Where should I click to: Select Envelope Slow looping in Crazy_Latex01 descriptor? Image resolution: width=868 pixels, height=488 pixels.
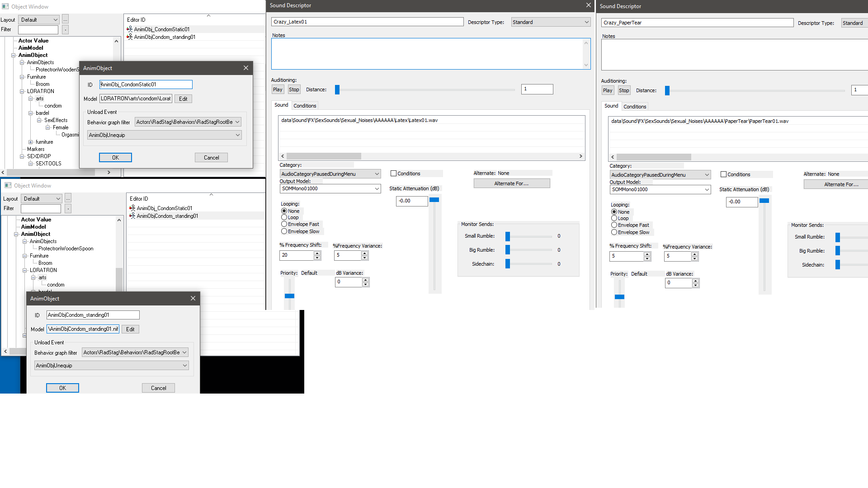click(284, 231)
